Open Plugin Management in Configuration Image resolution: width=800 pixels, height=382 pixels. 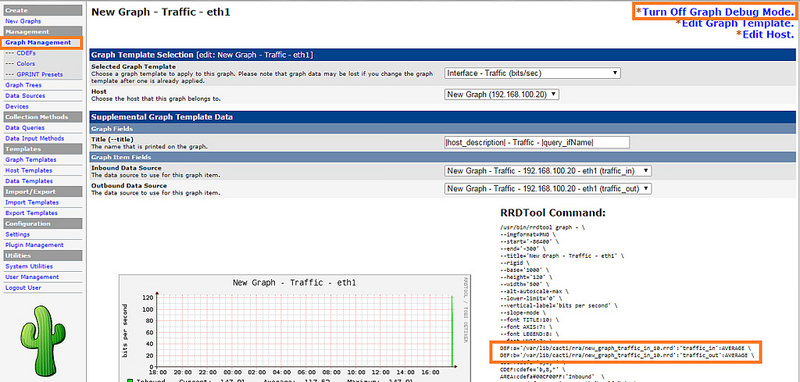click(x=34, y=245)
